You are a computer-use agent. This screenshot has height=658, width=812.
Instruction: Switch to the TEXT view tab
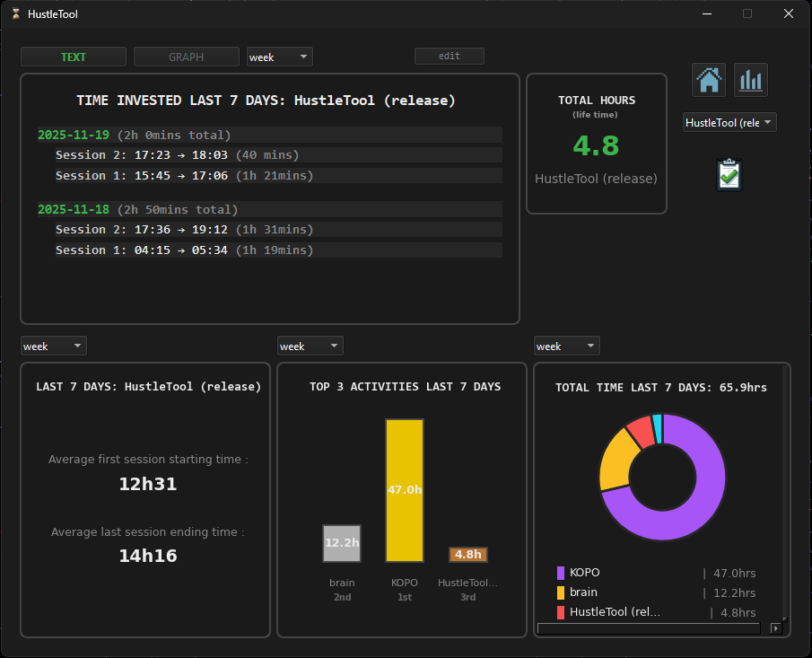(73, 57)
